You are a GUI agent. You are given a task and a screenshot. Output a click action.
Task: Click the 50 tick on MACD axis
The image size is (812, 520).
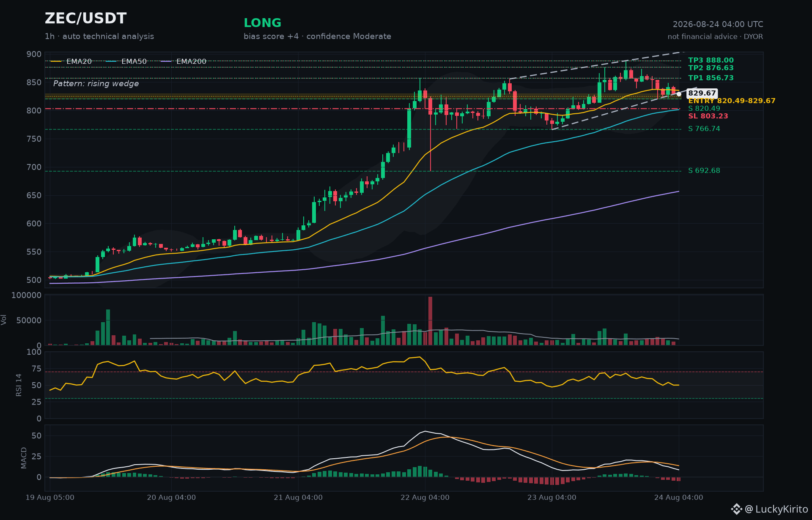pyautogui.click(x=36, y=436)
